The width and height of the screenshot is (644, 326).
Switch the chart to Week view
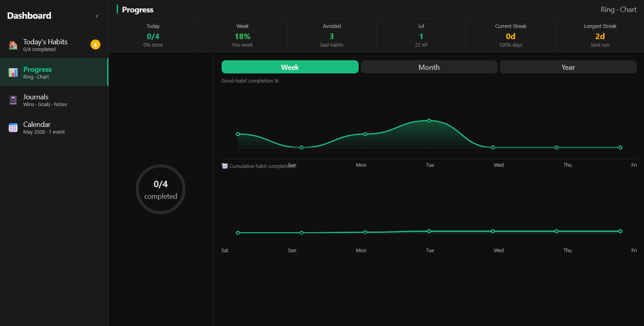(x=290, y=67)
